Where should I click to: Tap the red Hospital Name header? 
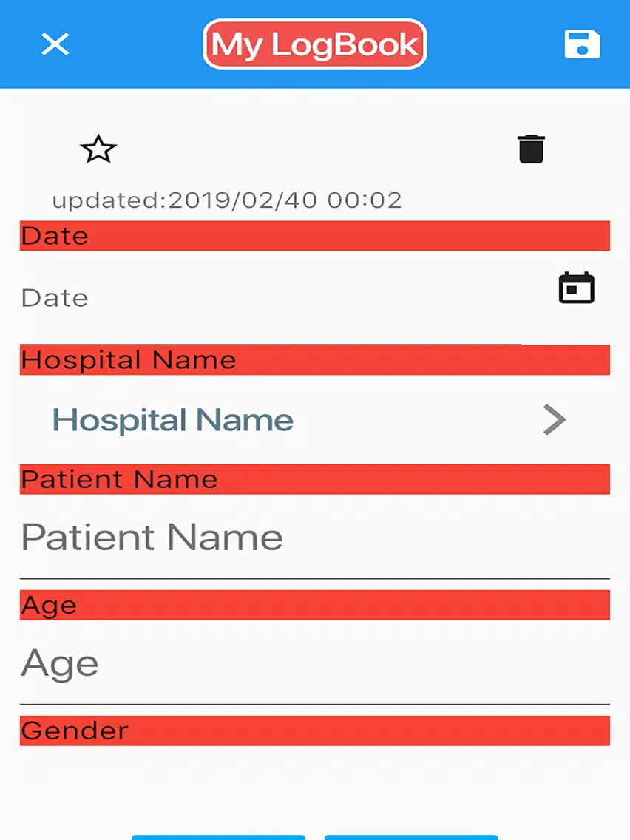(314, 360)
